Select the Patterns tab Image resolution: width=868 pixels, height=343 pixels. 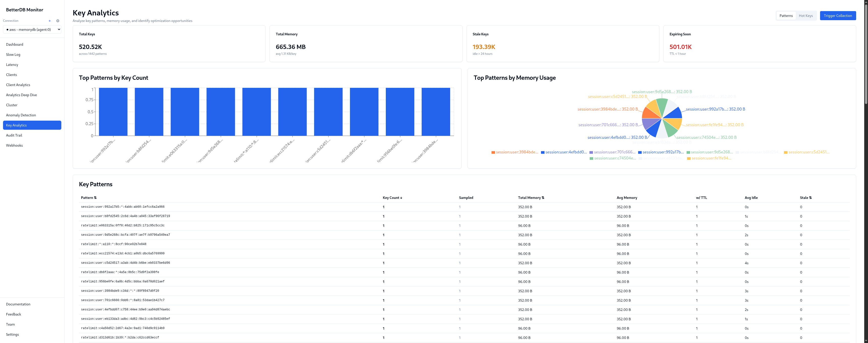point(786,15)
